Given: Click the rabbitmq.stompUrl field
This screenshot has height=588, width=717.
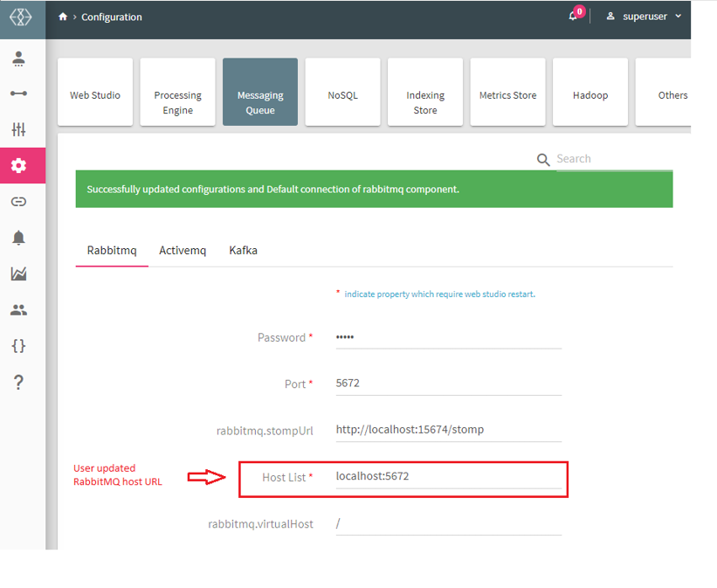Looking at the screenshot, I should 449,430.
